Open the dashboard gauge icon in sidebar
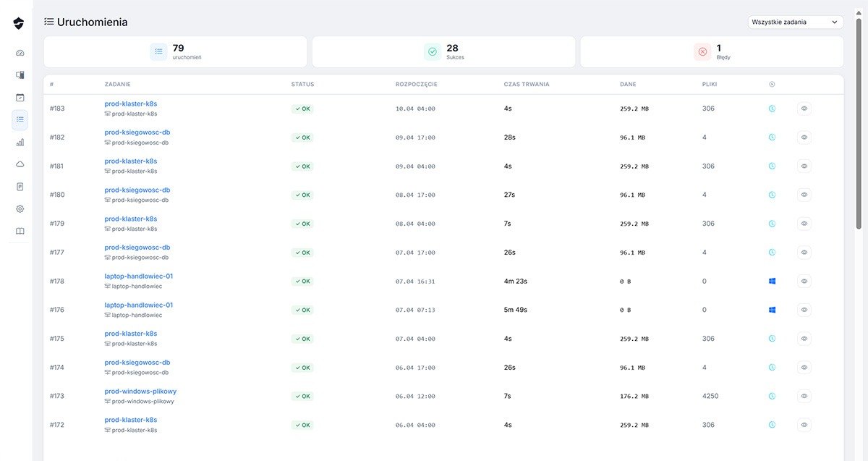Image resolution: width=868 pixels, height=461 pixels. [x=20, y=53]
